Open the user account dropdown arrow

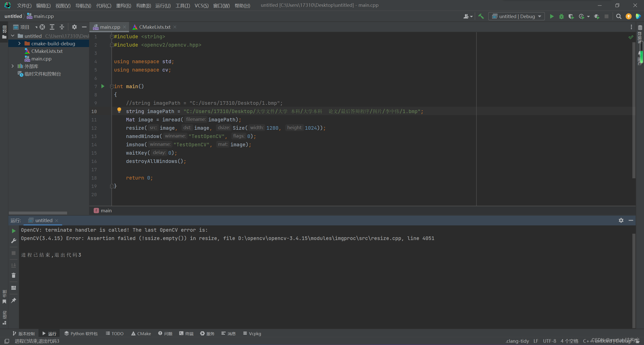pyautogui.click(x=471, y=17)
